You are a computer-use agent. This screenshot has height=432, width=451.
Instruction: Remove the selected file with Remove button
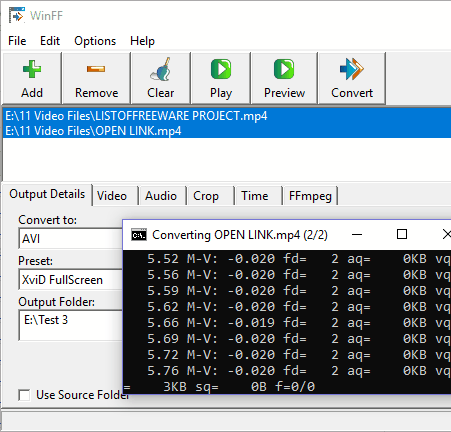pyautogui.click(x=96, y=78)
